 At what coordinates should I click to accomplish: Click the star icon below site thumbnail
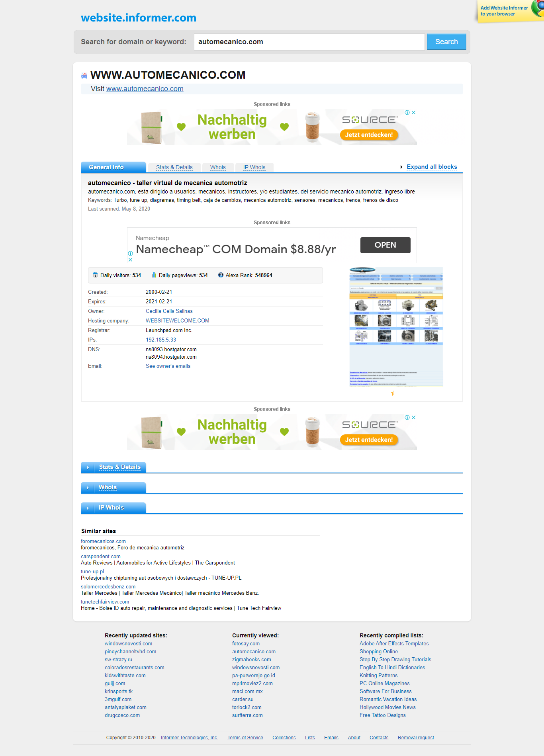pos(393,393)
